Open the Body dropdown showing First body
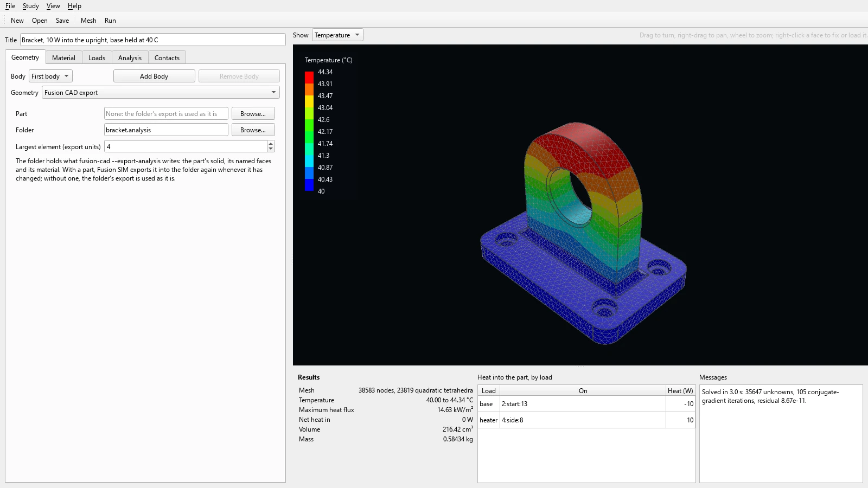The image size is (868, 488). 50,76
